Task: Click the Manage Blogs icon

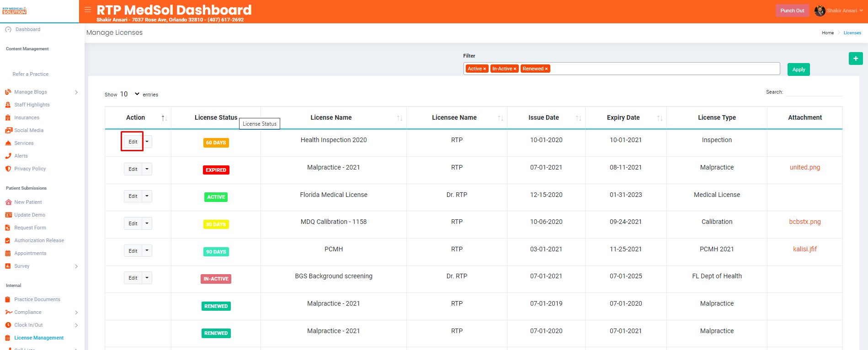Action: coord(8,92)
